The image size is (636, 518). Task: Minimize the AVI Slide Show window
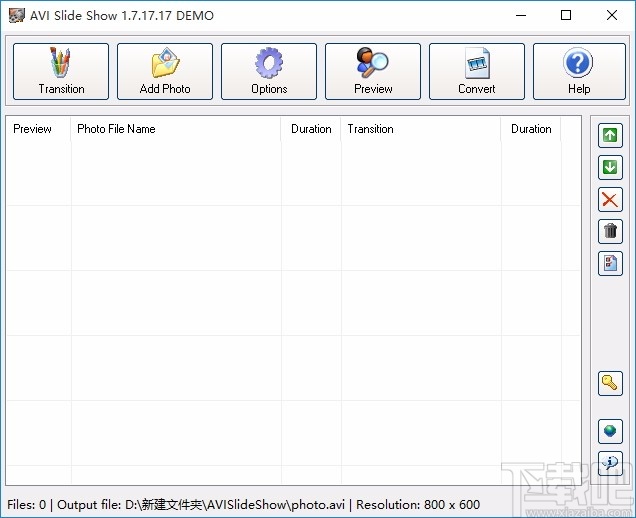point(521,15)
